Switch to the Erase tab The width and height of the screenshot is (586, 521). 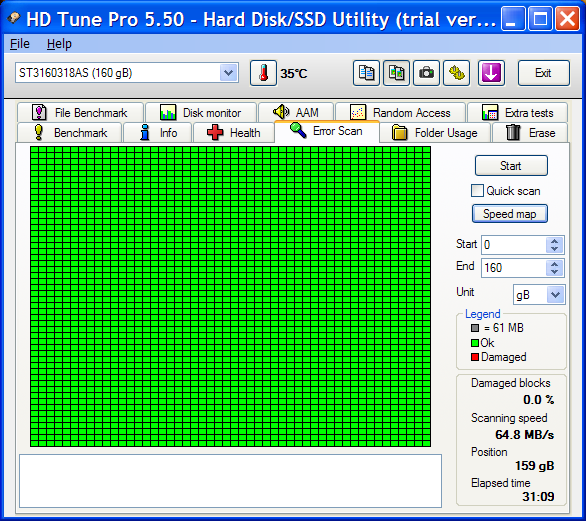(x=530, y=133)
